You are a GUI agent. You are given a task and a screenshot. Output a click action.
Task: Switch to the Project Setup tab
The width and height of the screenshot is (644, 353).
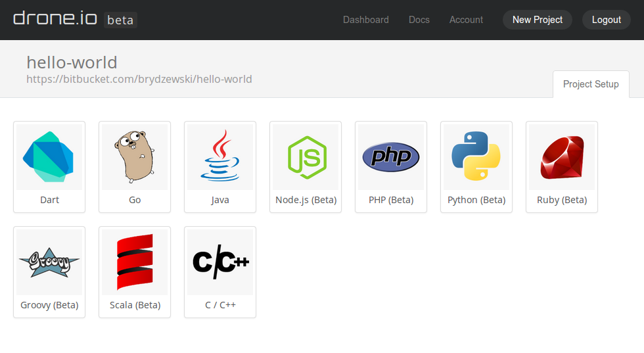(591, 84)
